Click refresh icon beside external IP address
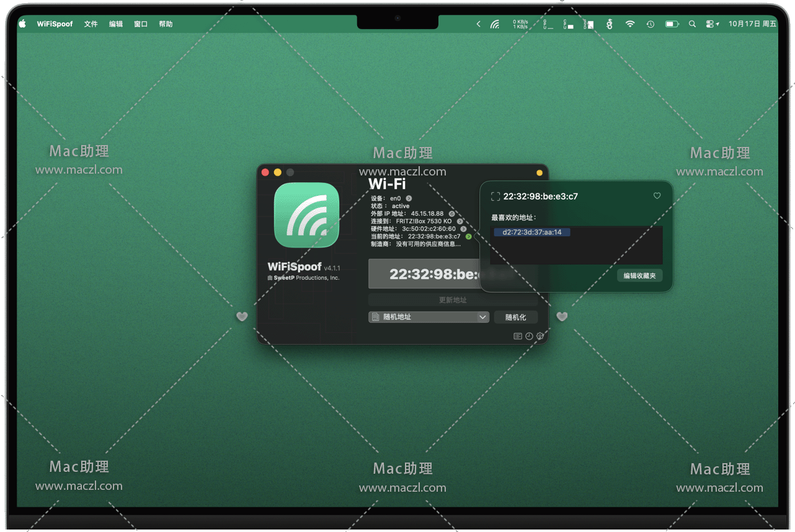This screenshot has width=795, height=532. click(x=451, y=214)
